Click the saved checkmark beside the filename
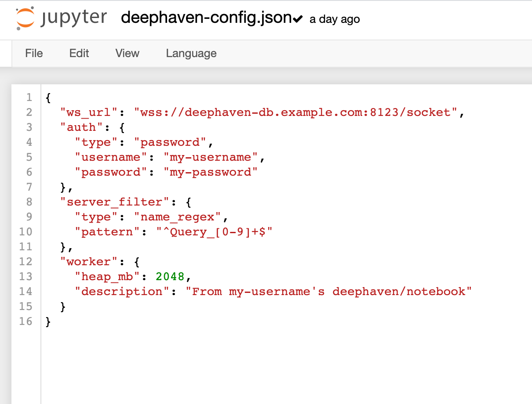This screenshot has width=532, height=404. [x=298, y=19]
